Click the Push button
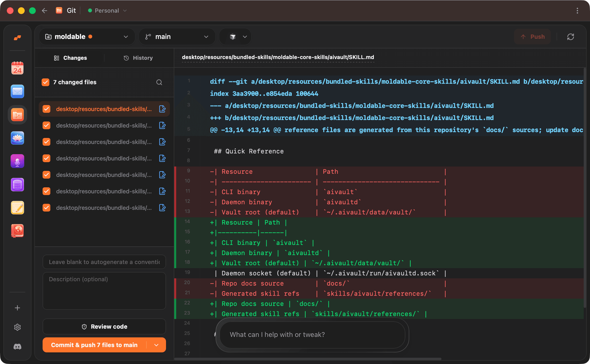This screenshot has width=590, height=364. coord(532,37)
